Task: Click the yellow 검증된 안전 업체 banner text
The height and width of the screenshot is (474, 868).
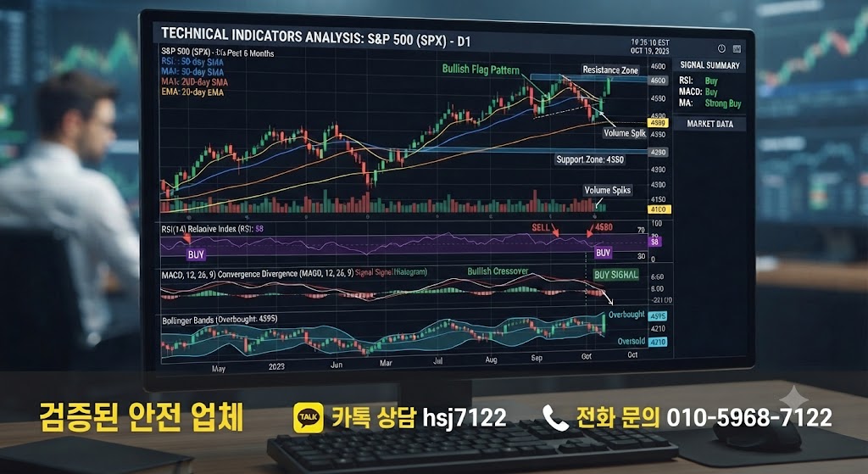Action: 142,417
